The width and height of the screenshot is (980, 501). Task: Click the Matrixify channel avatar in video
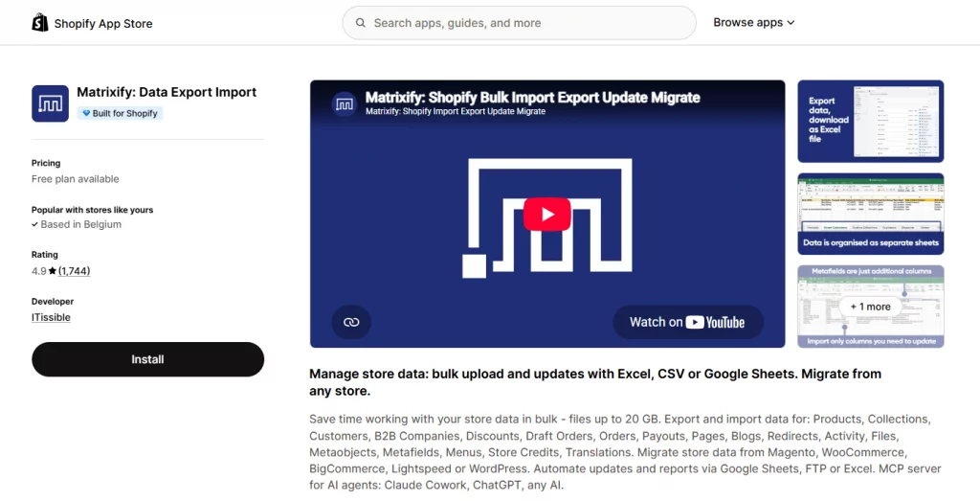click(x=345, y=104)
